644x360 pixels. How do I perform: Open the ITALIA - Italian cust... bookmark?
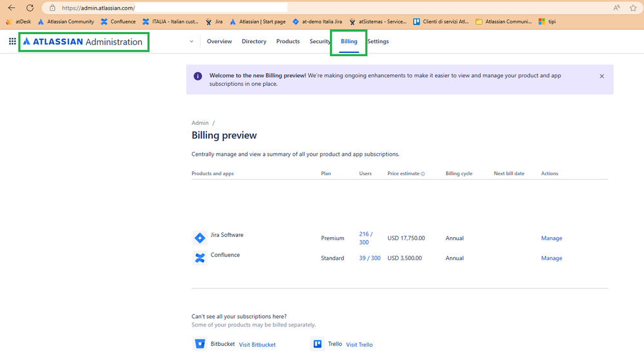pyautogui.click(x=170, y=22)
